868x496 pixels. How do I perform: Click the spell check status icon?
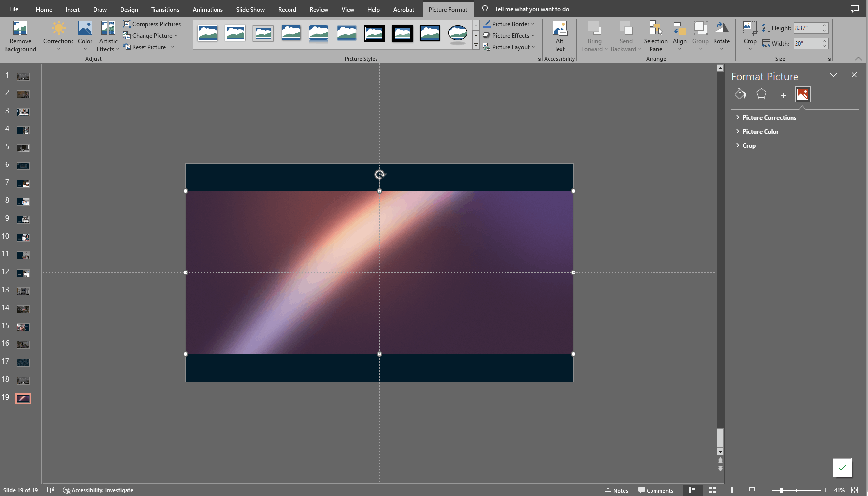[x=51, y=490]
